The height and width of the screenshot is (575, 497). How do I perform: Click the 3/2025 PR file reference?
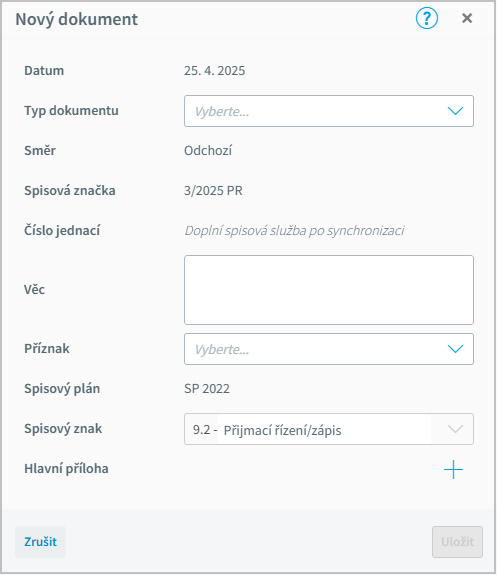(x=213, y=191)
